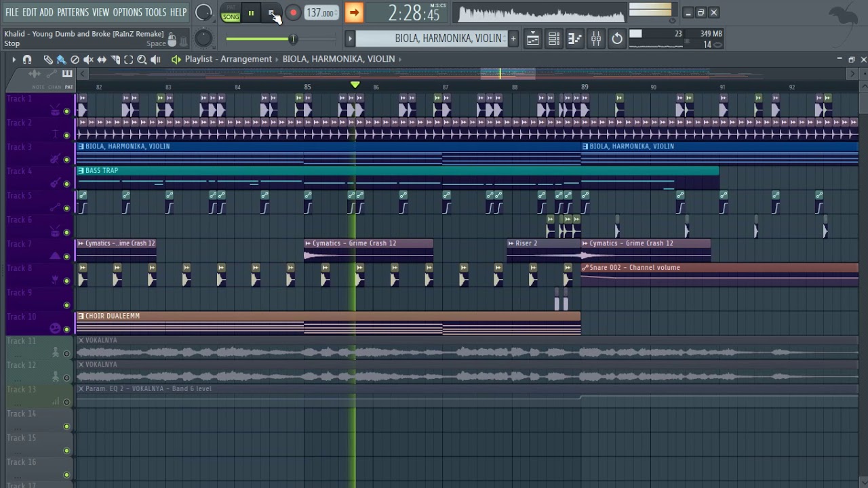
Task: Unmute Track 12 using its light
Action: [66, 378]
